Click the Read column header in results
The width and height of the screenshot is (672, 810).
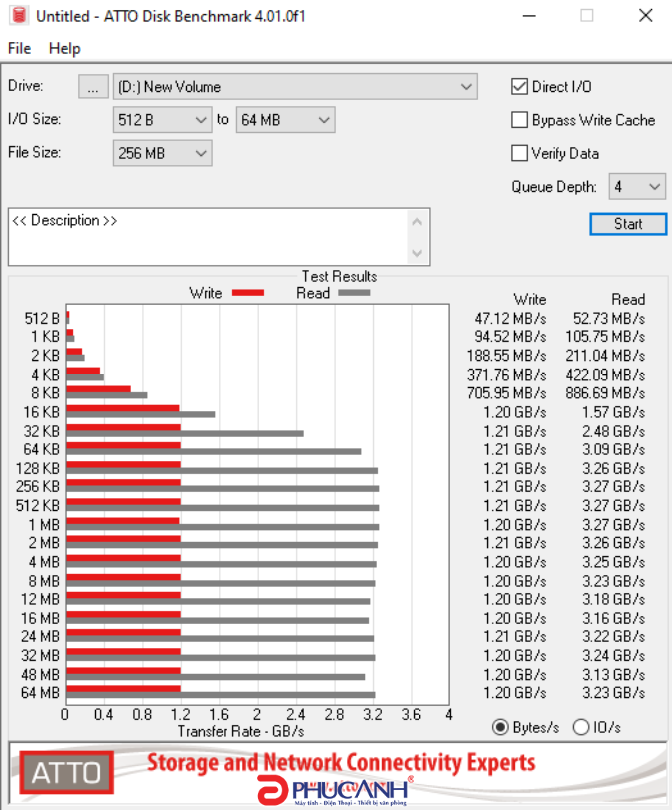coord(628,300)
